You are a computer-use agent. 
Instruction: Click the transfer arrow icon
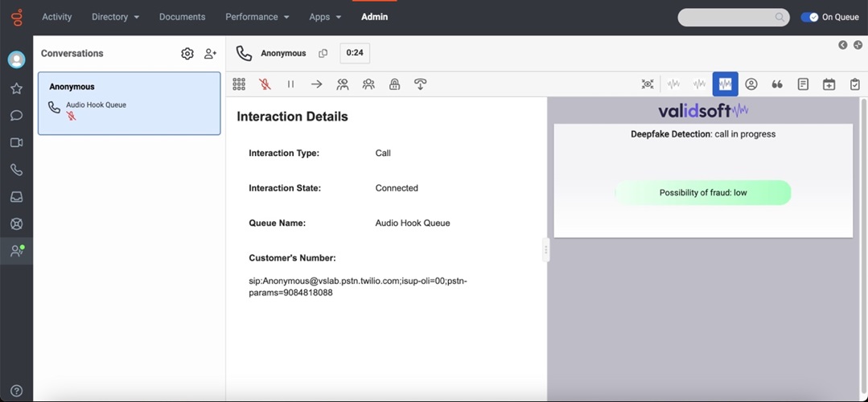316,84
